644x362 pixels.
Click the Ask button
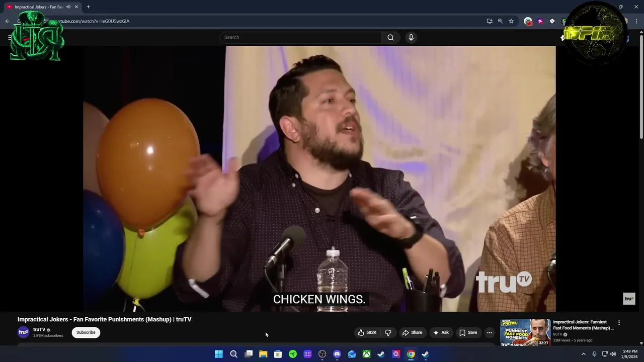point(441,332)
